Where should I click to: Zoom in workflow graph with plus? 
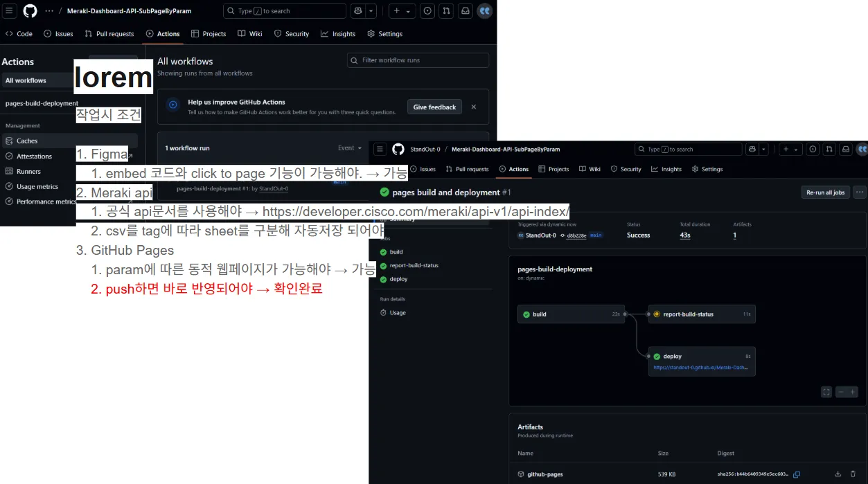pos(853,392)
